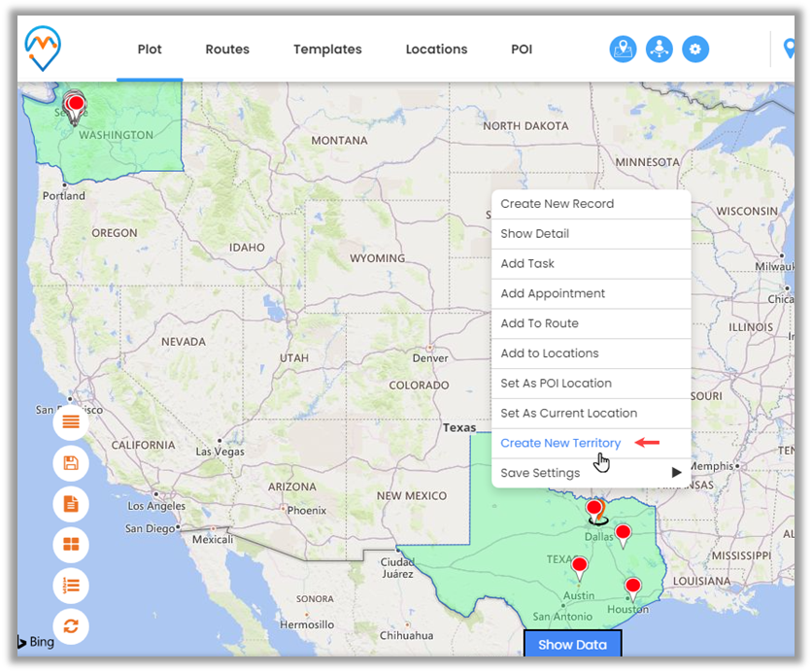Viewport: 812px width, 672px height.
Task: Select Set As POI Location option
Action: coord(556,384)
